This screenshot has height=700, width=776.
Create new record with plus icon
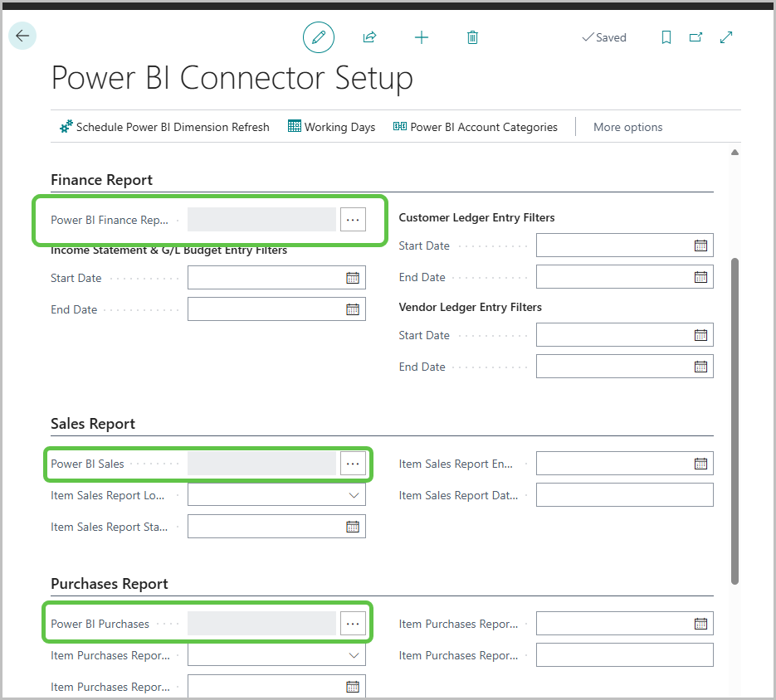(x=421, y=37)
